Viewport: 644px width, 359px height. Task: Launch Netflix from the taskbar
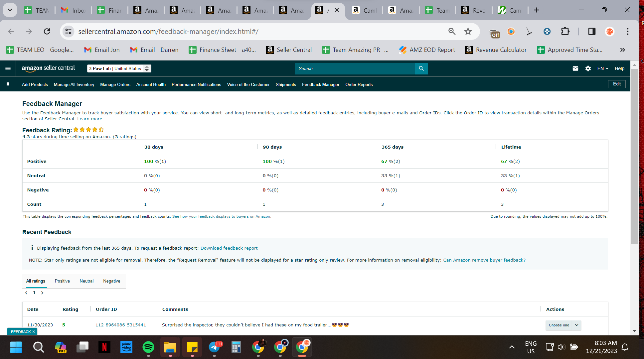click(x=104, y=347)
